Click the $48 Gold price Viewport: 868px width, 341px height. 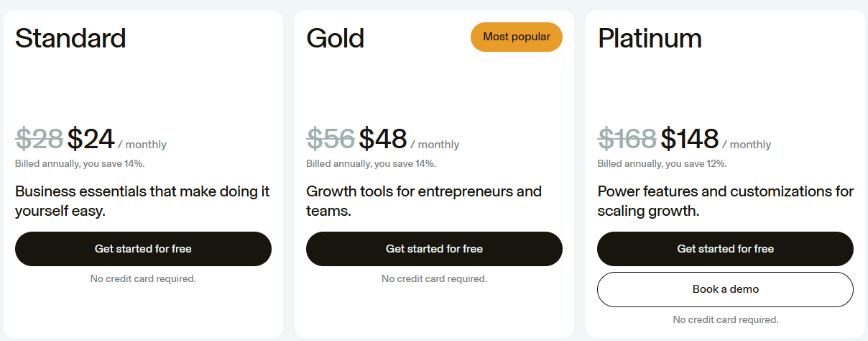pyautogui.click(x=383, y=138)
